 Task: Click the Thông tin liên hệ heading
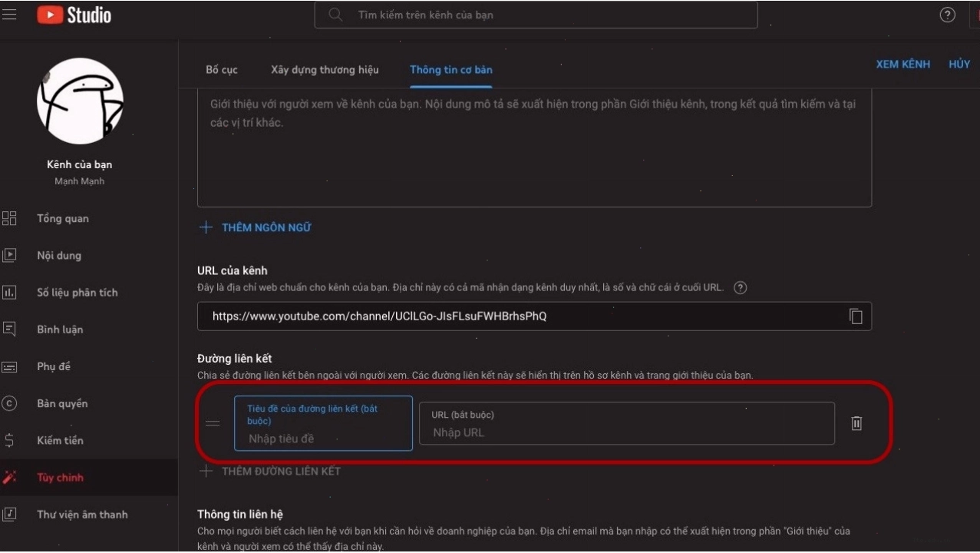tap(240, 514)
